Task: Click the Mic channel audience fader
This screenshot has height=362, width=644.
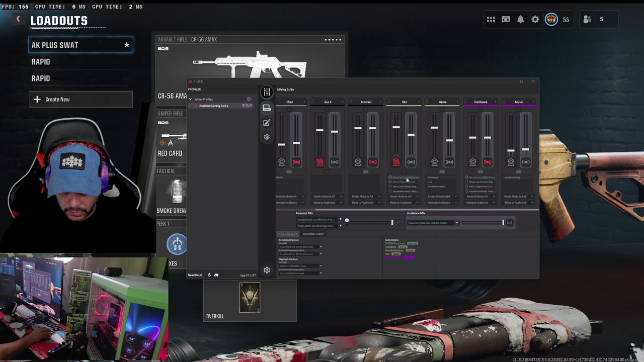Action: point(411,135)
